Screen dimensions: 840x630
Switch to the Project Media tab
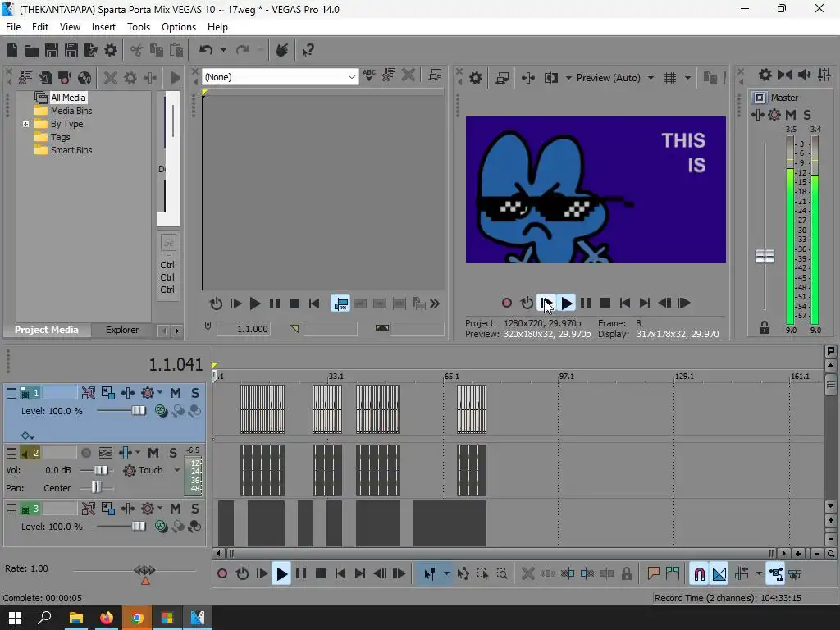pyautogui.click(x=47, y=330)
